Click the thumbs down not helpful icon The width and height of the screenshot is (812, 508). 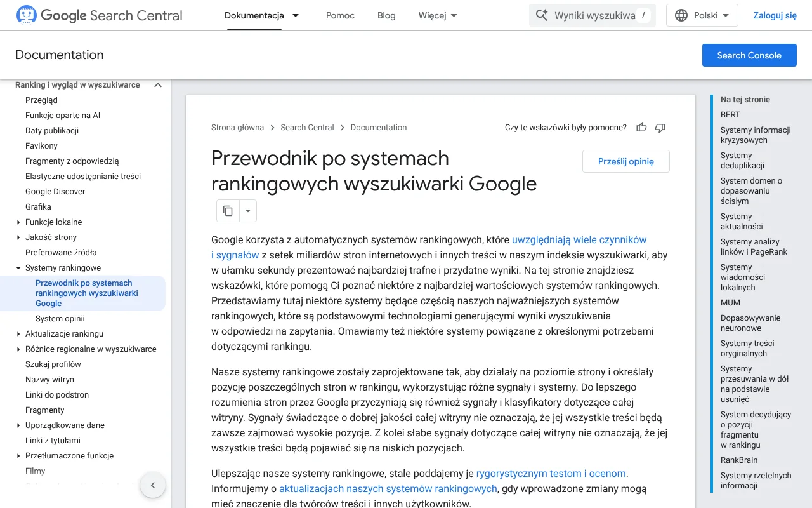(x=660, y=128)
